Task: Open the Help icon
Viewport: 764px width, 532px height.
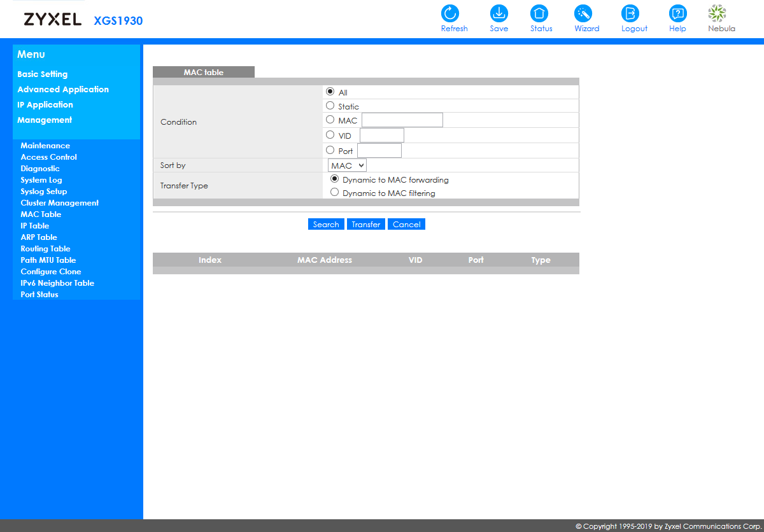Action: (x=677, y=13)
